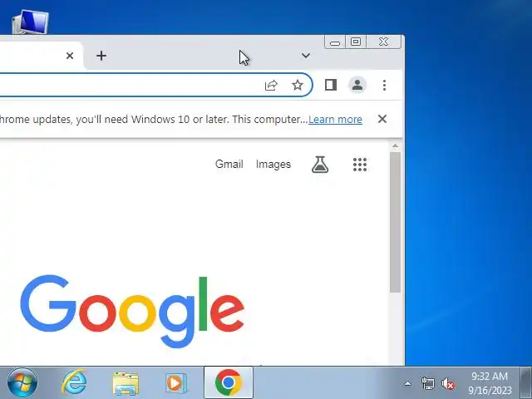This screenshot has width=532, height=399.
Task: Open Windows Explorer from the taskbar
Action: coord(126,383)
